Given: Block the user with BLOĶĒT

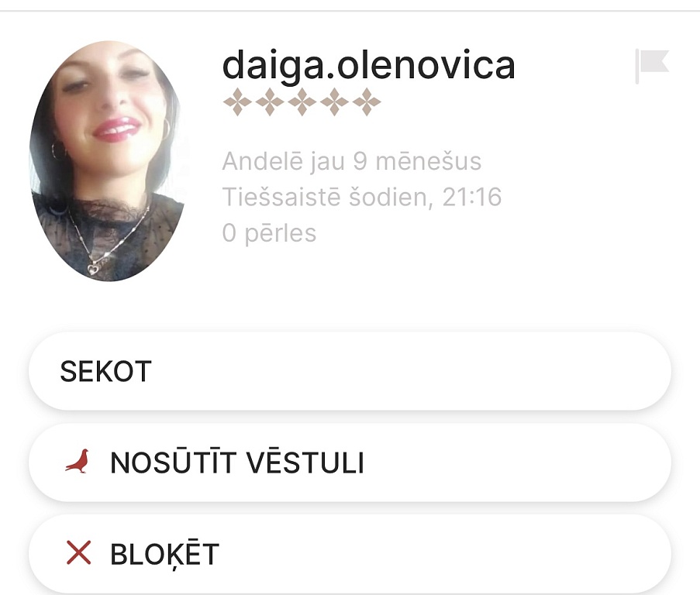Looking at the screenshot, I should tap(350, 554).
